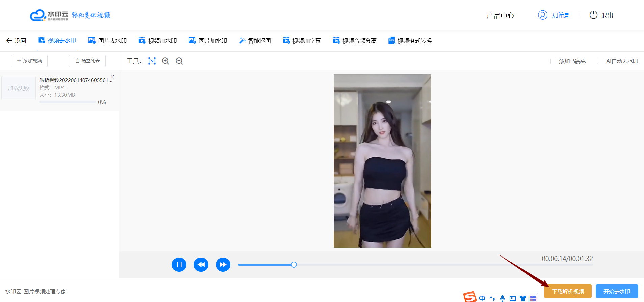Click the 00:00:14/00:01:32 time display

[x=567, y=259]
